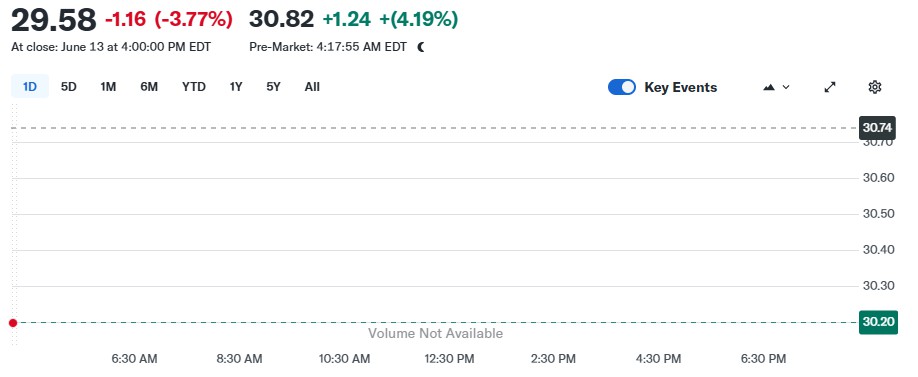
Task: Show the YTD chart range
Action: 194,87
